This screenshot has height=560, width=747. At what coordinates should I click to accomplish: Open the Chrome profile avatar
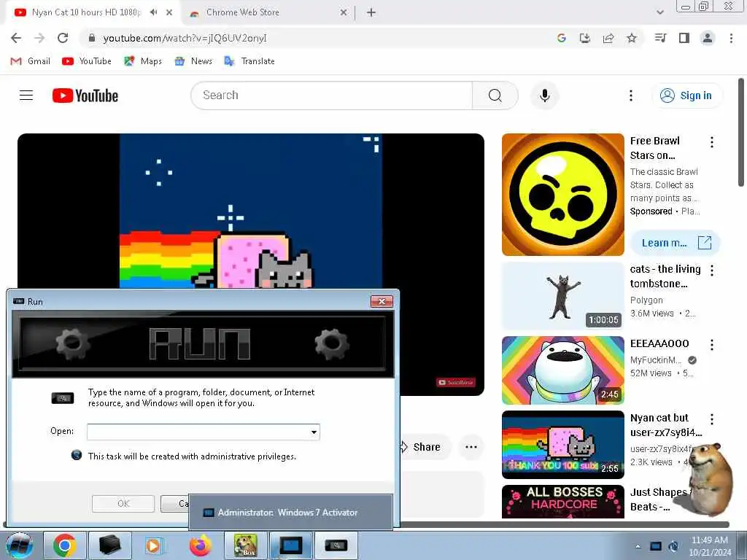(708, 38)
